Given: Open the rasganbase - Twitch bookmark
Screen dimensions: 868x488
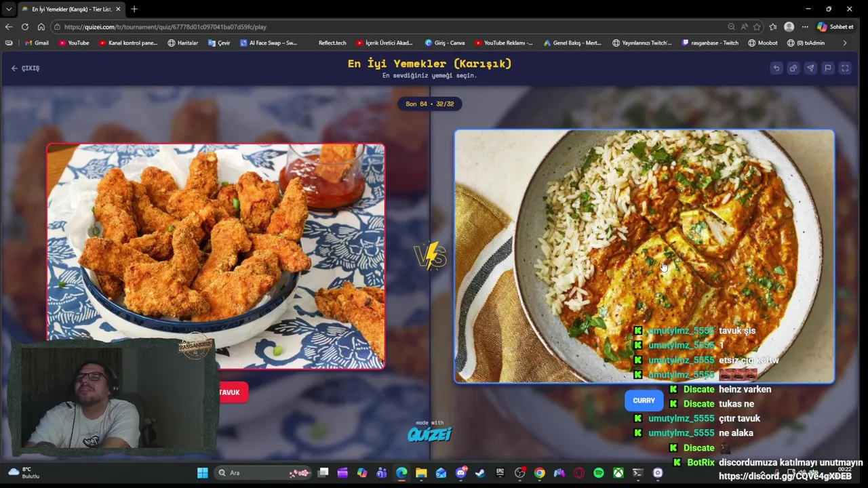Looking at the screenshot, I should (710, 43).
